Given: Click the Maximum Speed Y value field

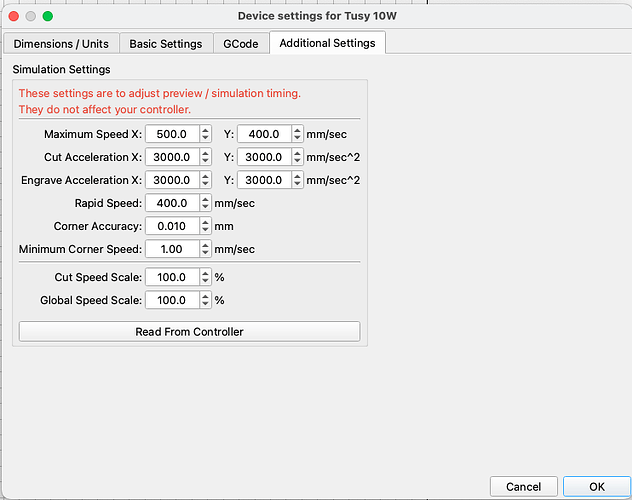Looking at the screenshot, I should click(x=263, y=134).
